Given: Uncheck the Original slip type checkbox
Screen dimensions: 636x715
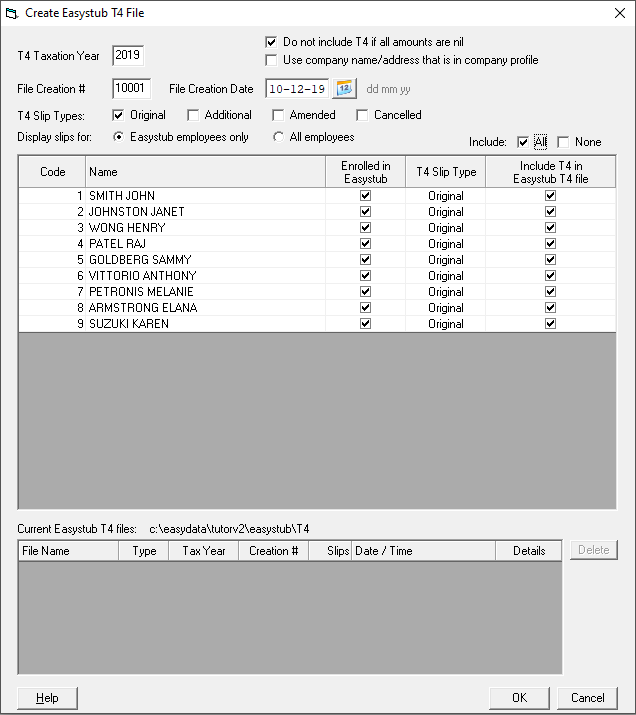Looking at the screenshot, I should (x=118, y=115).
